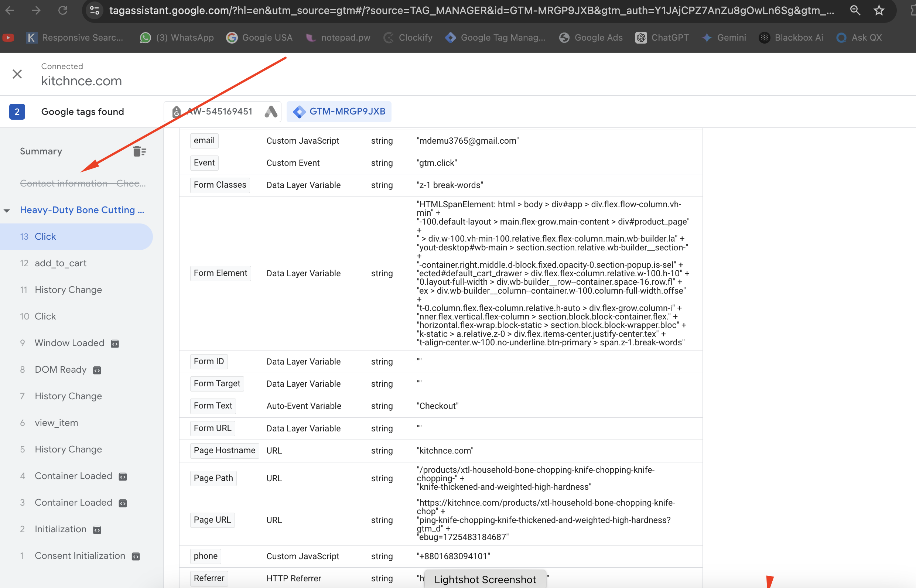Bookmark this page with star icon
The image size is (916, 588).
[879, 10]
